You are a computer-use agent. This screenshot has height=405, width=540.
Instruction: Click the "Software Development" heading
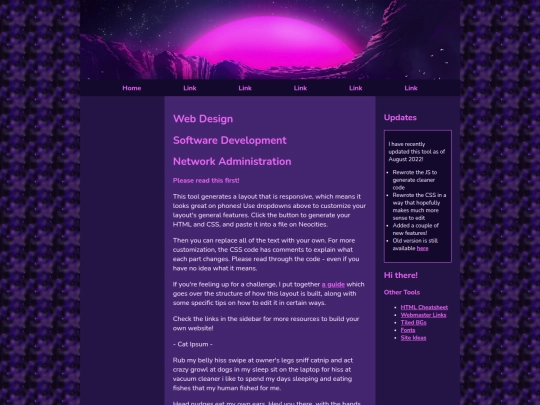[x=230, y=140]
